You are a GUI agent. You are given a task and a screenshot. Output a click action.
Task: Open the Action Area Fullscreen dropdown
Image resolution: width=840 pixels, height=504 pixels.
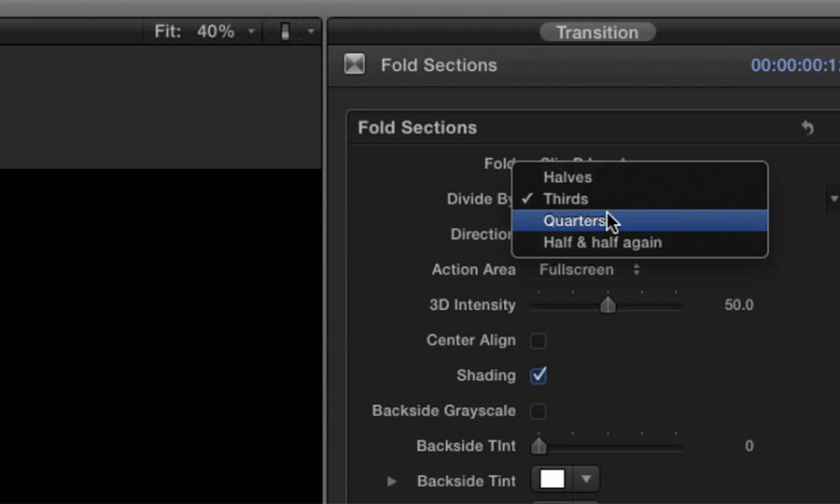(590, 270)
